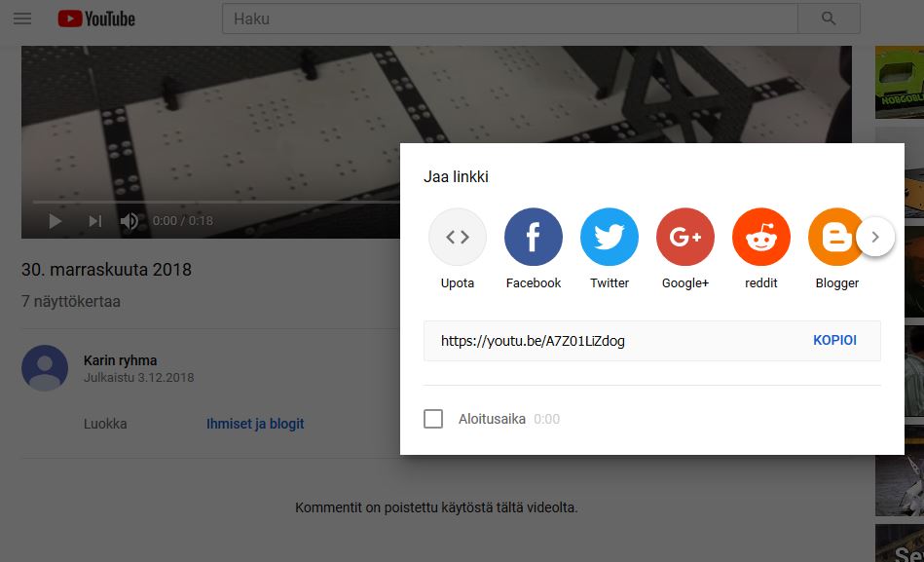Click the YouTube logo
The height and width of the screenshot is (562, 924).
(x=96, y=19)
